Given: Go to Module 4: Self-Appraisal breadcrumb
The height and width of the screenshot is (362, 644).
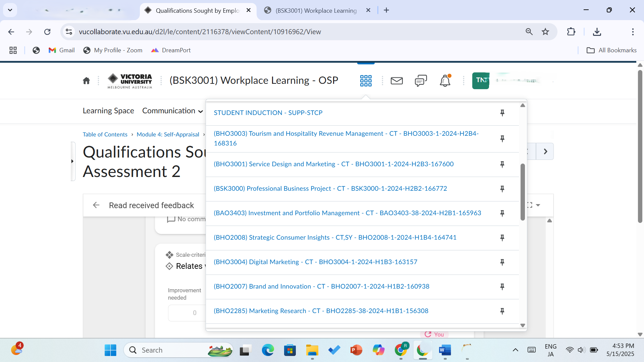Looking at the screenshot, I should coord(168,134).
